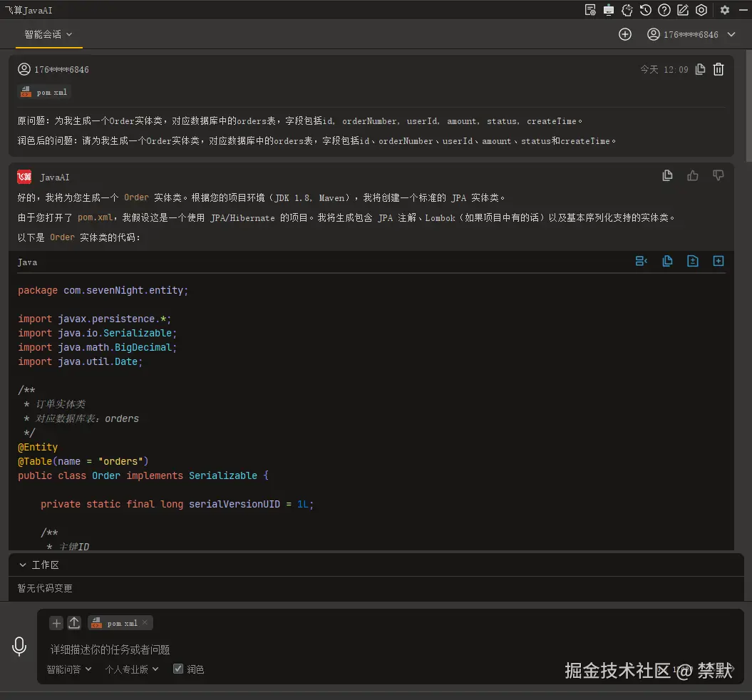The height and width of the screenshot is (700, 752).
Task: Click the chat vertical scrollbar
Action: click(748, 105)
